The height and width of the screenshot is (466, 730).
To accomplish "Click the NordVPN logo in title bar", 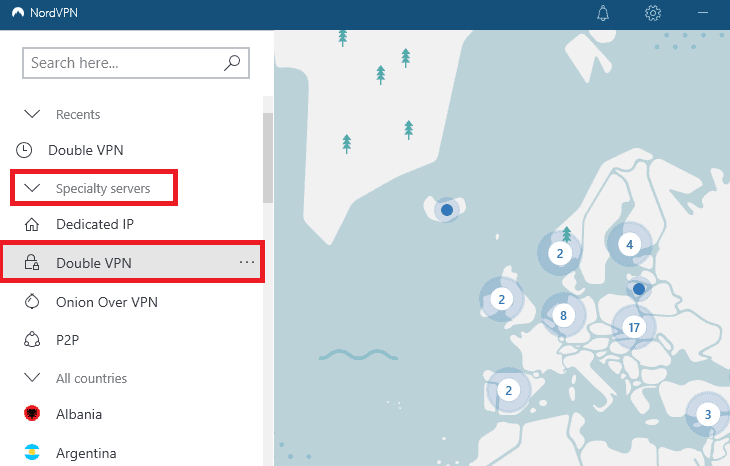I will 18,13.
